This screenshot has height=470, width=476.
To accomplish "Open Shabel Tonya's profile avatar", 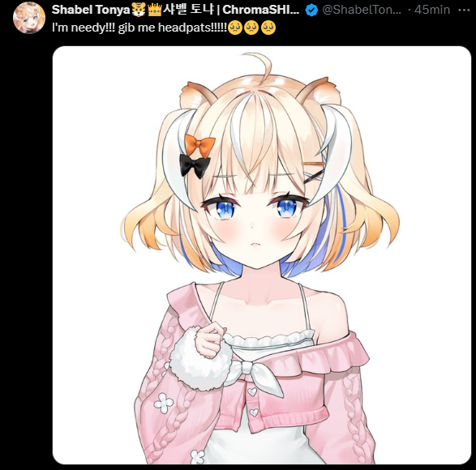I will click(x=29, y=18).
